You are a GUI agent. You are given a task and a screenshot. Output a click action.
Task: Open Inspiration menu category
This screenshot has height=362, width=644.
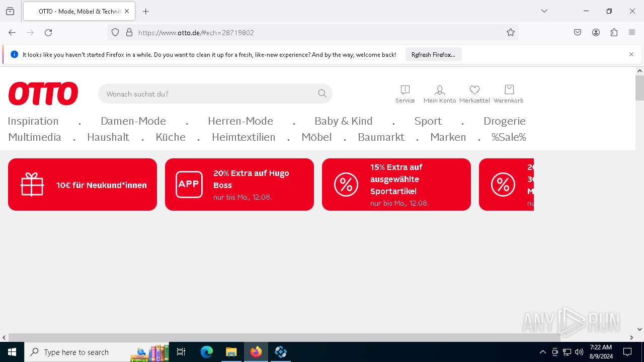33,121
